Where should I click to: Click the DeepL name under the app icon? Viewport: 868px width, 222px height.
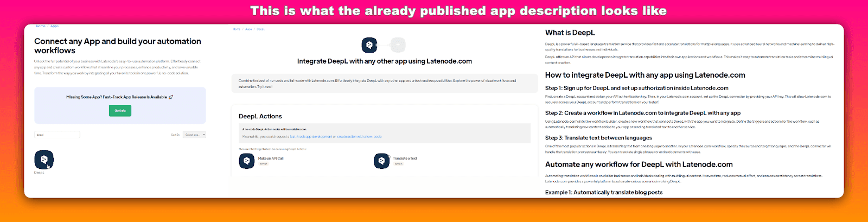[x=39, y=173]
